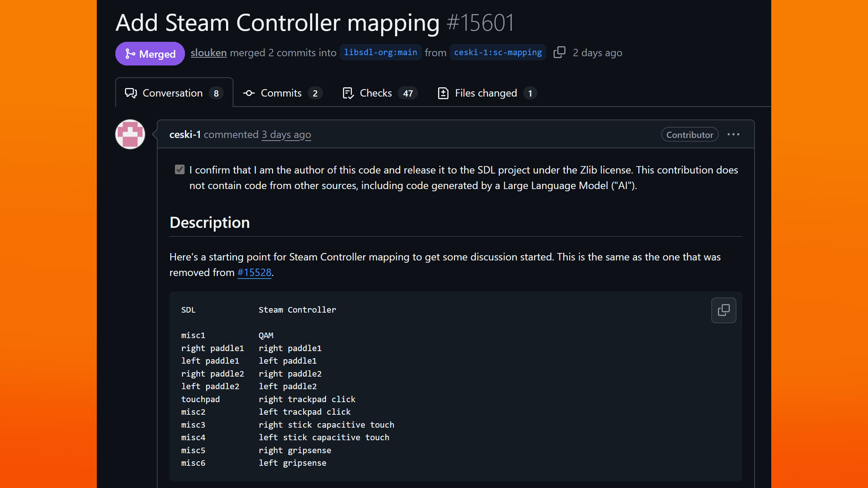Click the 'misc6' row in the code block
The height and width of the screenshot is (488, 868).
tap(193, 463)
